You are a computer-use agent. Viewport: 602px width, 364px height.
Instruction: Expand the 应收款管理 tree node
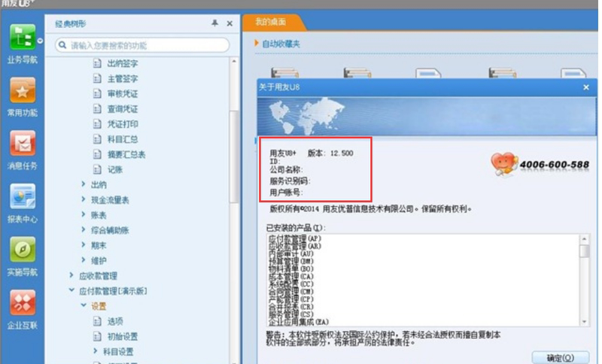tap(71, 275)
